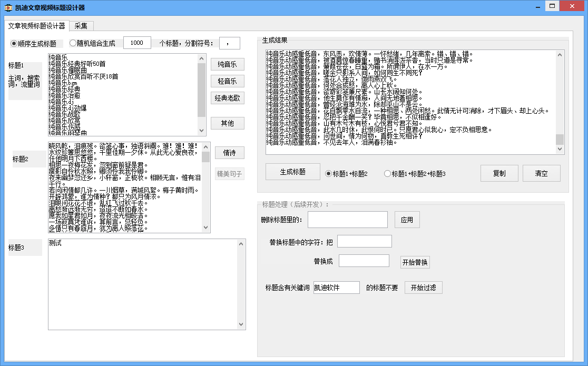The width and height of the screenshot is (588, 366).
Task: Choose 标题1+标题2+标题3 combination mode
Action: click(x=415, y=174)
